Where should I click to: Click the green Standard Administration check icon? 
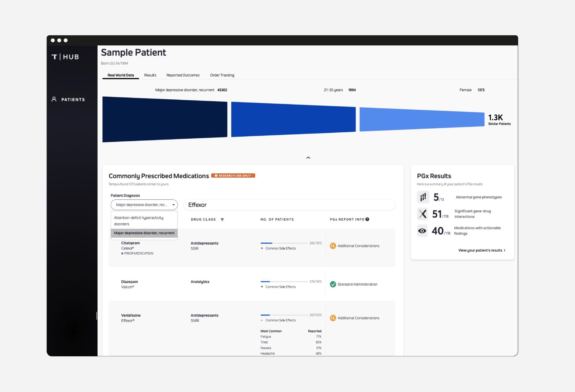(333, 284)
